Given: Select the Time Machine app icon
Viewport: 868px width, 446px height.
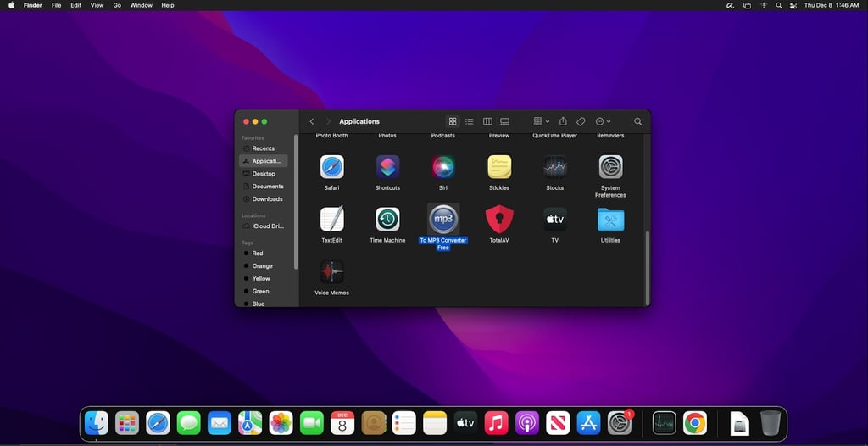Looking at the screenshot, I should coord(387,219).
